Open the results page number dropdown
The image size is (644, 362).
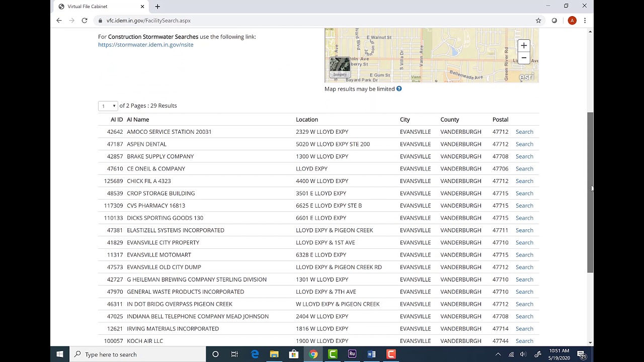108,106
